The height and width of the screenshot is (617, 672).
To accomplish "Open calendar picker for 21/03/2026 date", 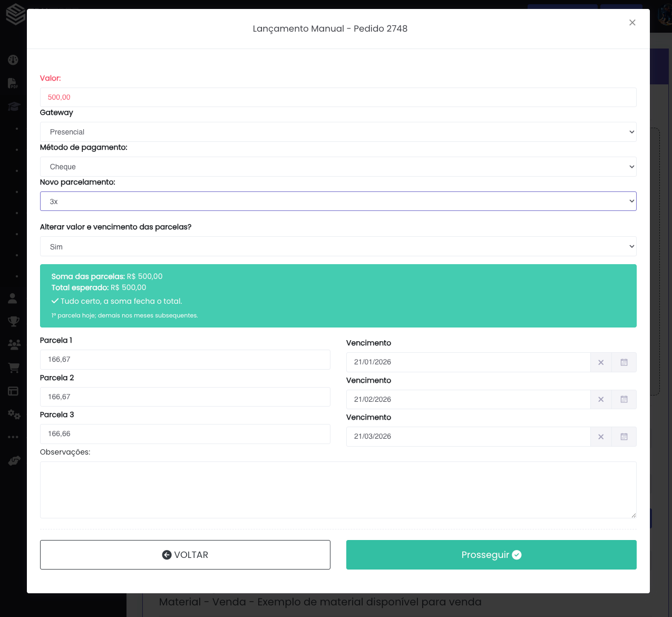I will (x=624, y=437).
